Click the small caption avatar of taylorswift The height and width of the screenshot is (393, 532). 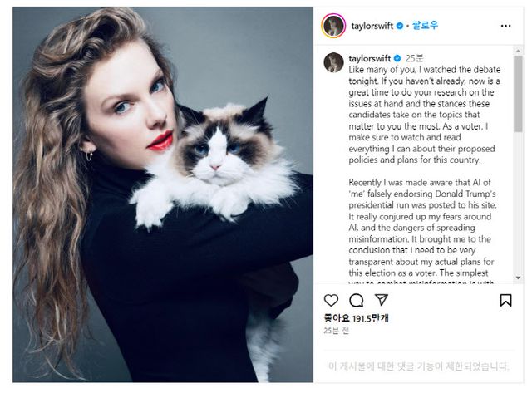(x=333, y=62)
